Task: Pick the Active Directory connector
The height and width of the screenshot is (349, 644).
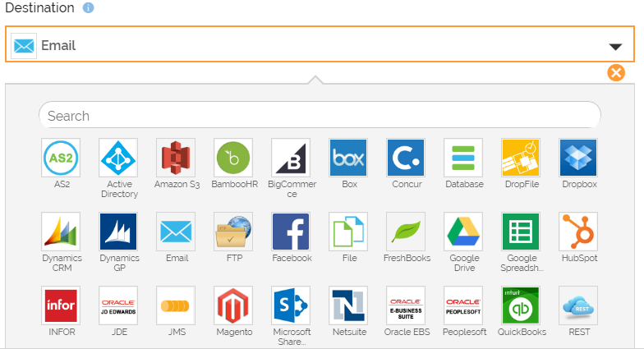Action: click(119, 158)
